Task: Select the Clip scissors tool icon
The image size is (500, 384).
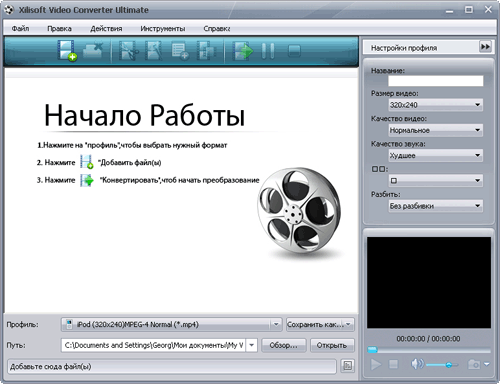Action: point(128,51)
